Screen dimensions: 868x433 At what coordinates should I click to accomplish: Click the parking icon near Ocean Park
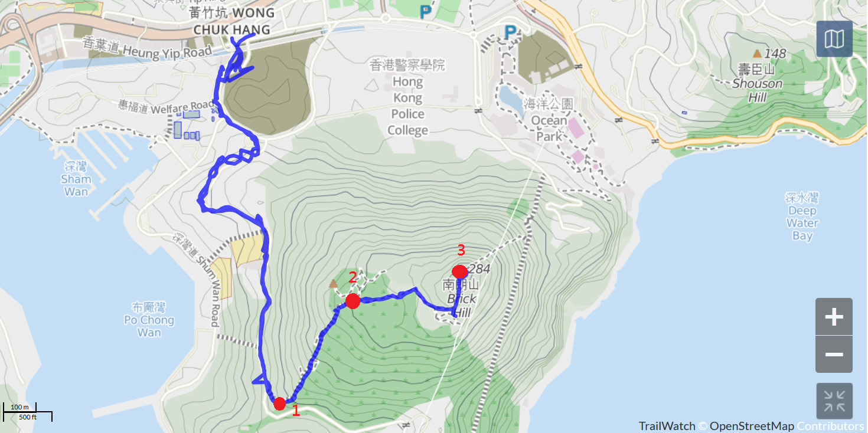click(x=510, y=32)
